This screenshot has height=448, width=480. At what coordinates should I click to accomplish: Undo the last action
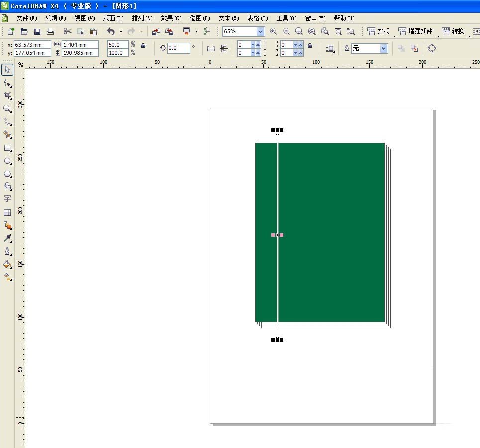coord(111,31)
